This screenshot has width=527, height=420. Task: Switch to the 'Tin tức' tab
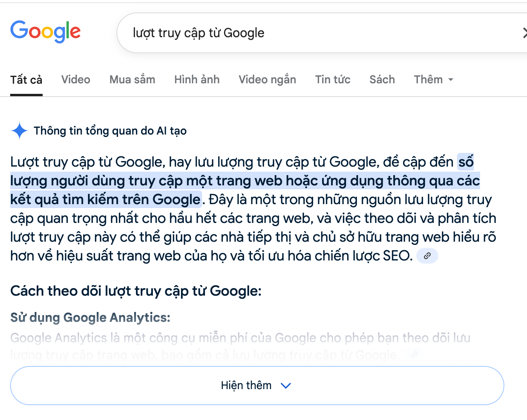click(x=333, y=80)
